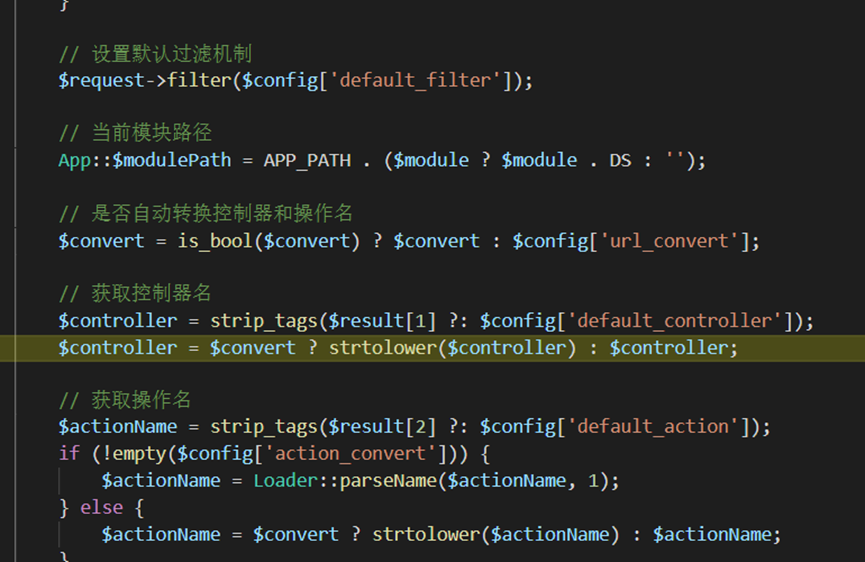
Task: Click the if keyword of the action_convert check
Action: [69, 454]
